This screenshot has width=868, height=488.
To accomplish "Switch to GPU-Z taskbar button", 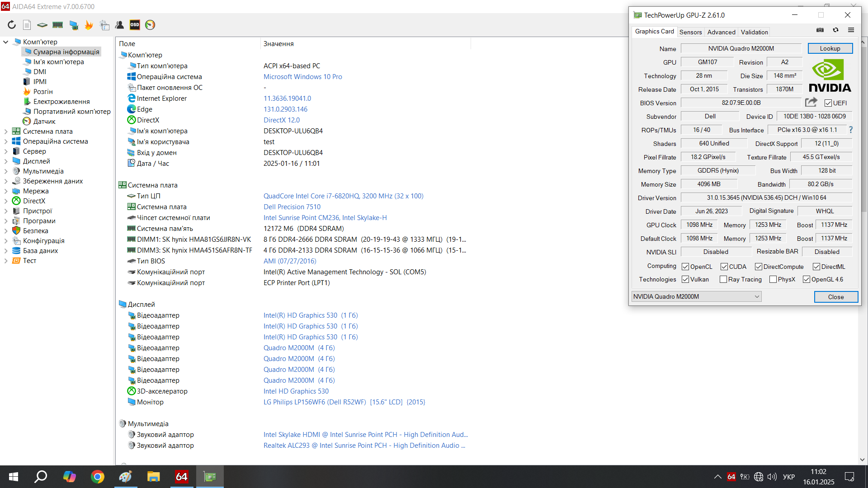I will coord(210,477).
